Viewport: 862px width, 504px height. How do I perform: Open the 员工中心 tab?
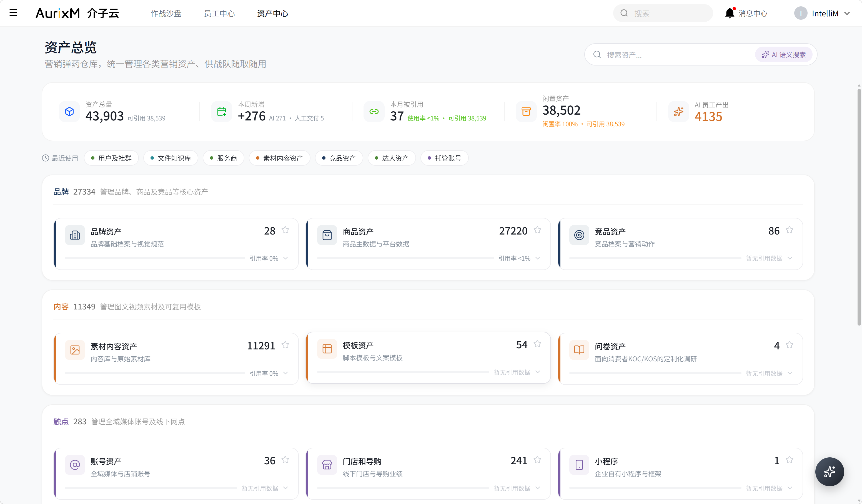point(219,13)
